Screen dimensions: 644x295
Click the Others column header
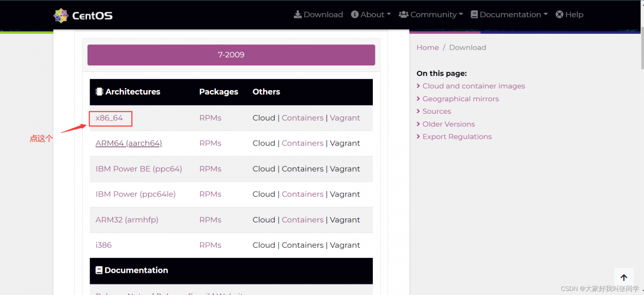pyautogui.click(x=266, y=92)
